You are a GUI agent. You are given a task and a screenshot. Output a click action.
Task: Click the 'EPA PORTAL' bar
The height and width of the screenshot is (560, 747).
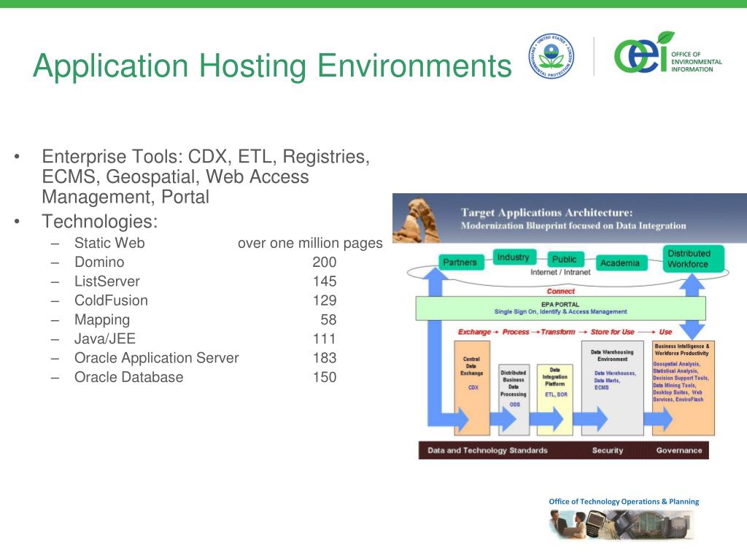[560, 308]
